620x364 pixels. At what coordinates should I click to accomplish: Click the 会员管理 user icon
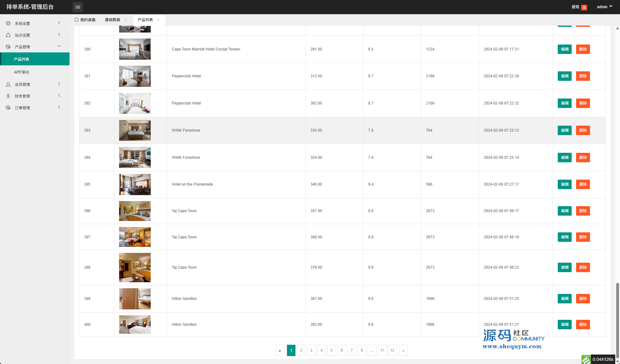click(8, 84)
